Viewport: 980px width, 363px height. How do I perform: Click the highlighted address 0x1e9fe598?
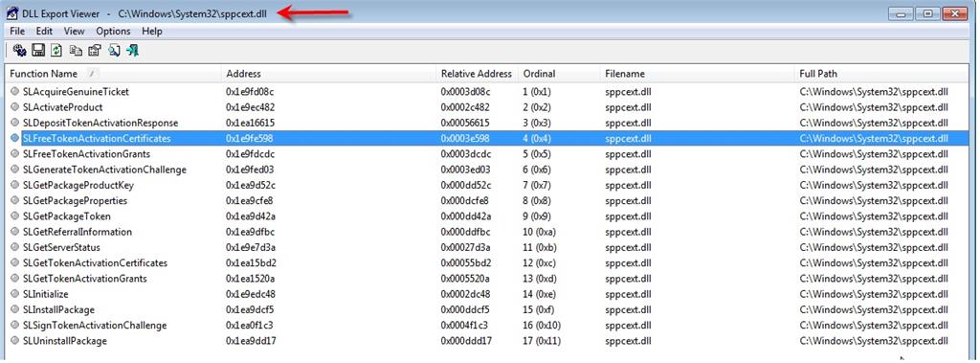tap(250, 138)
